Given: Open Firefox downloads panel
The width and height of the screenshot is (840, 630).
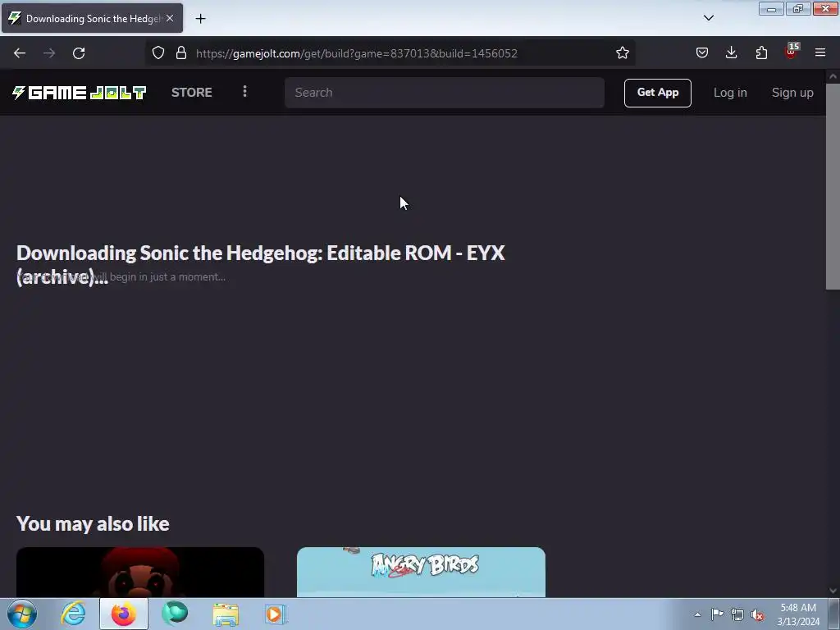Looking at the screenshot, I should [x=731, y=53].
